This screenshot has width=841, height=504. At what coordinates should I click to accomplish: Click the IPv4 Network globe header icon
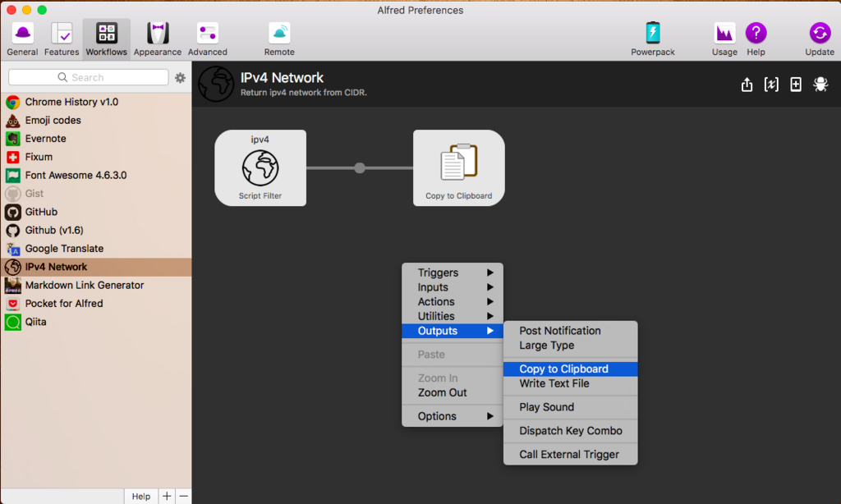[216, 85]
